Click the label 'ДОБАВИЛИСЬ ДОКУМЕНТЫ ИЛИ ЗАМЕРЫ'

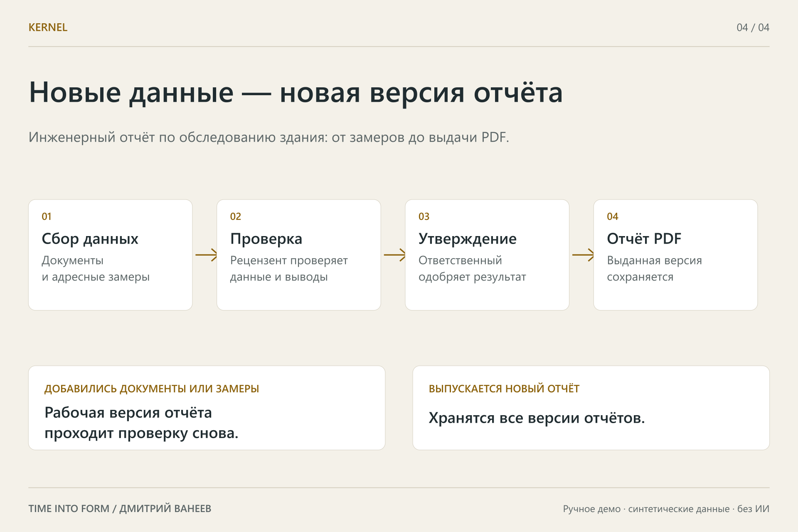152,389
